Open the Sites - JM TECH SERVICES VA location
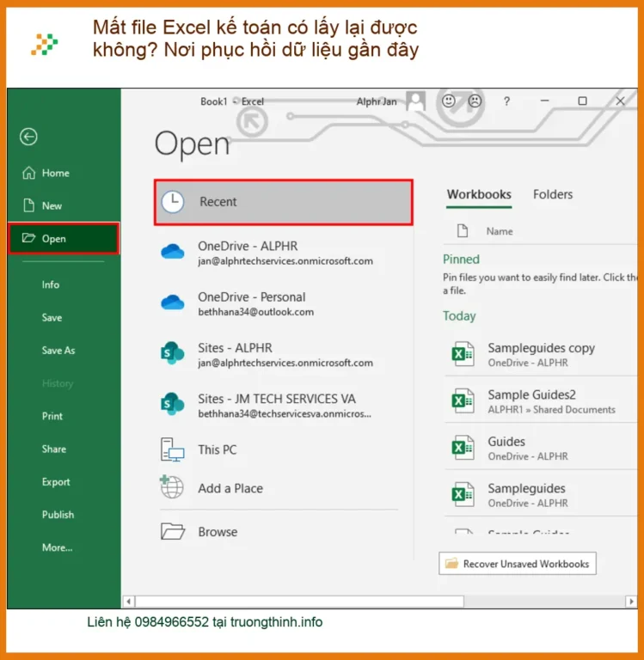Viewport: 644px width, 660px height. click(283, 406)
